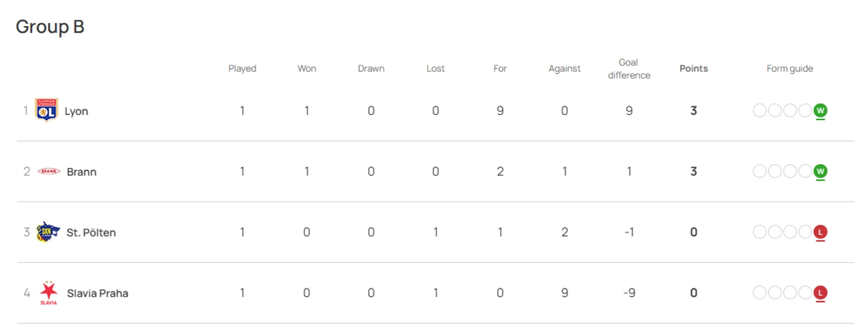Click the Played column header
This screenshot has width=868, height=336.
click(242, 68)
